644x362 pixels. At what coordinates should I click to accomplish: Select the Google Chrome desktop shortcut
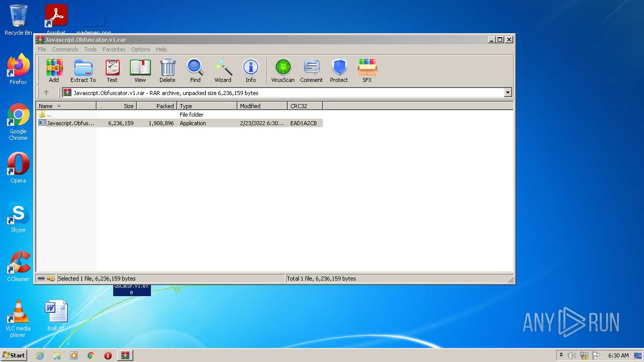point(18,122)
